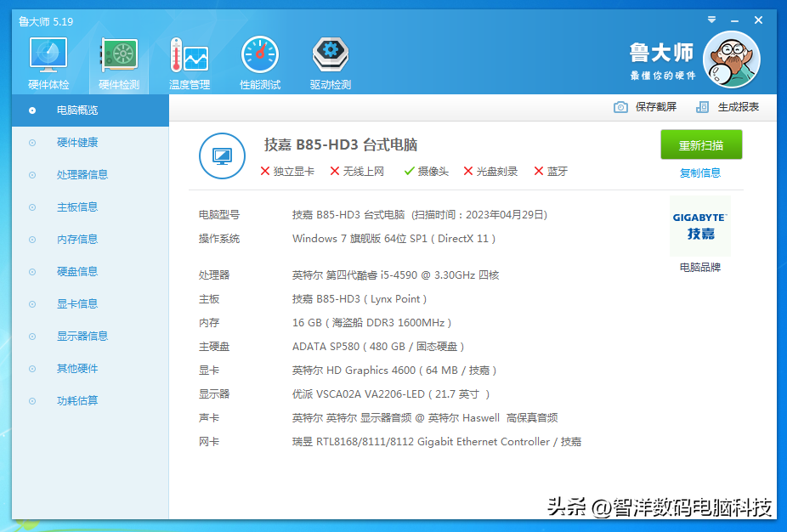Click the heading 技嘉 B85-HD3 台式电脑
Screen dimensions: 787x532
(x=341, y=145)
